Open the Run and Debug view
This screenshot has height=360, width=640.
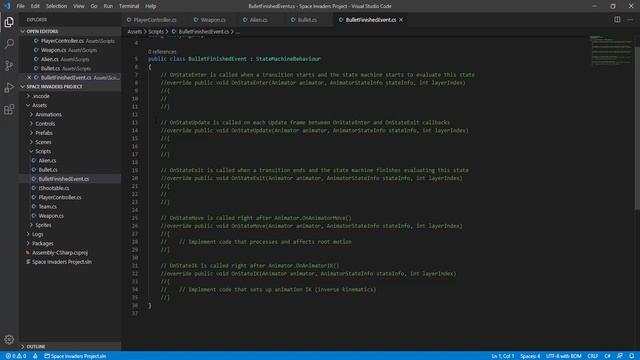(9, 87)
